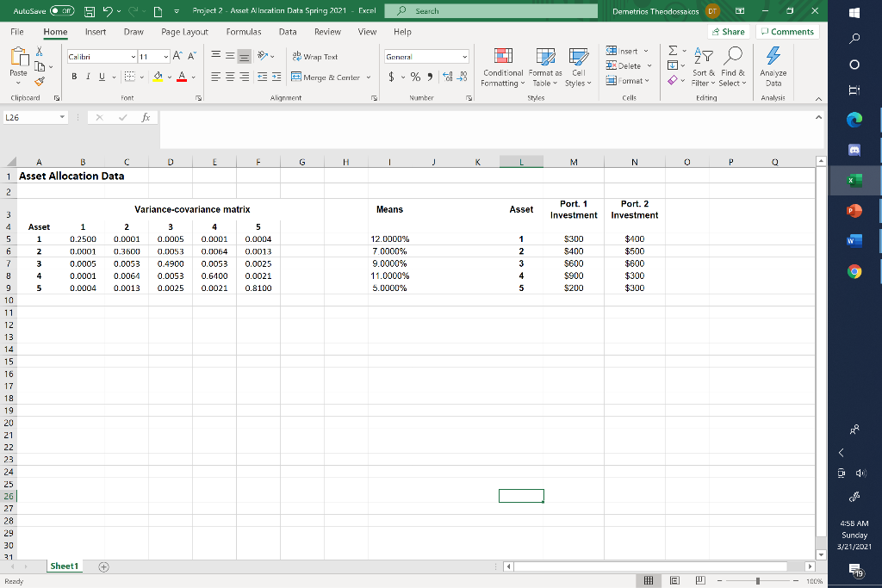Screen dimensions: 882x588
Task: Increase indent in alignment group
Action: pyautogui.click(x=276, y=77)
